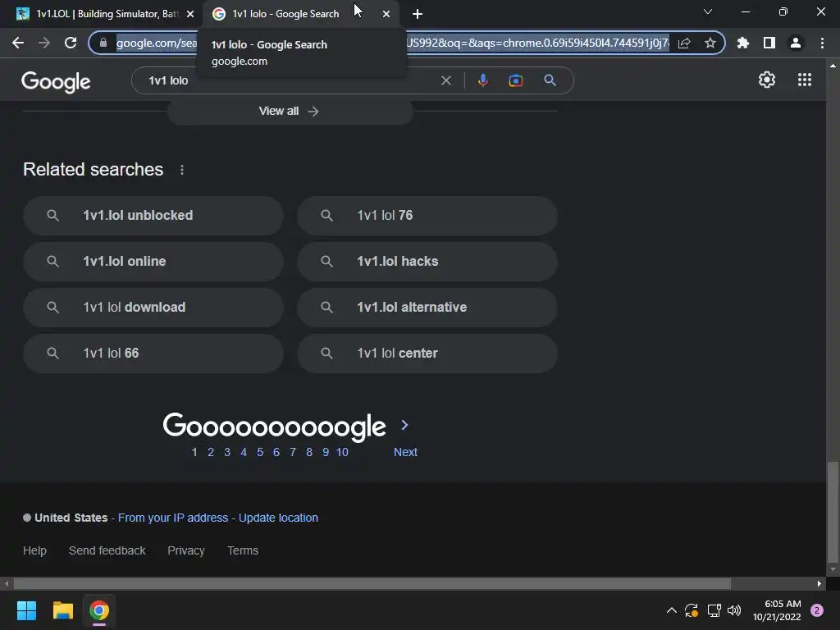Jump to results page 4
Screen dimensions: 840x630
244,452
